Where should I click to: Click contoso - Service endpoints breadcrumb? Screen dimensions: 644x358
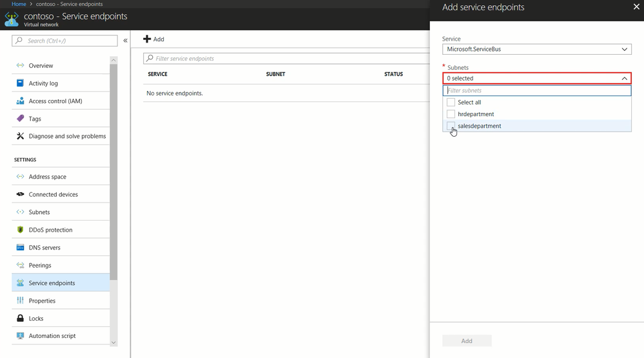[x=70, y=4]
